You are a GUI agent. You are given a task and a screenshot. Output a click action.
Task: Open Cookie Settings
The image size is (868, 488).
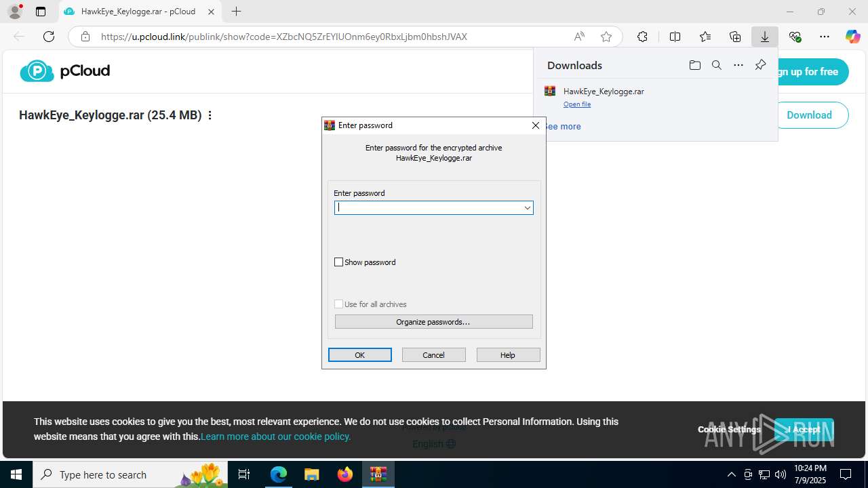729,429
